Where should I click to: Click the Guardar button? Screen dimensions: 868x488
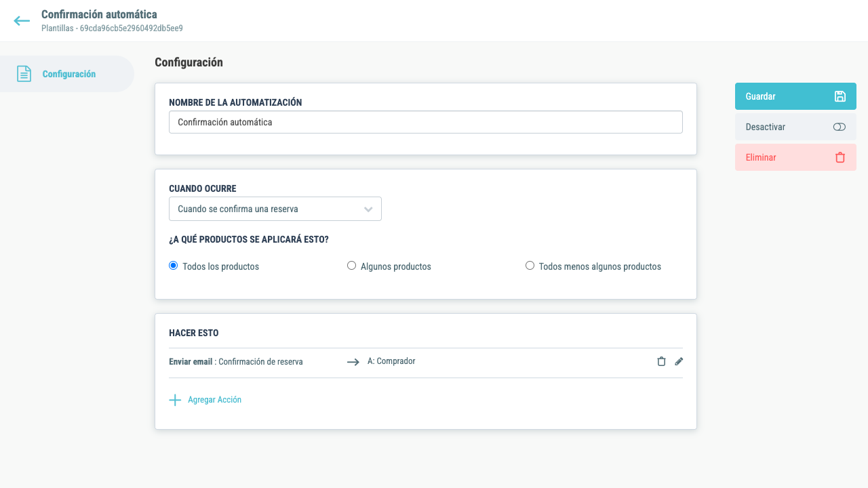tap(795, 96)
